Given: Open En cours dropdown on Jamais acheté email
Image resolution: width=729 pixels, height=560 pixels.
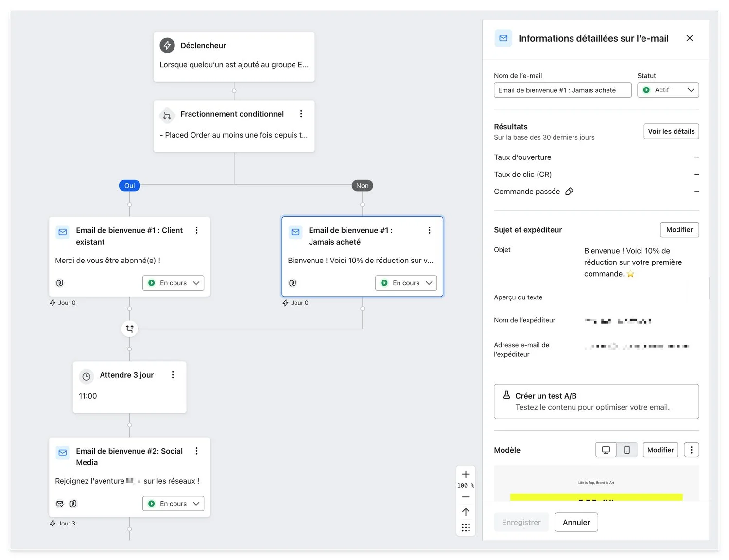Looking at the screenshot, I should tap(406, 283).
